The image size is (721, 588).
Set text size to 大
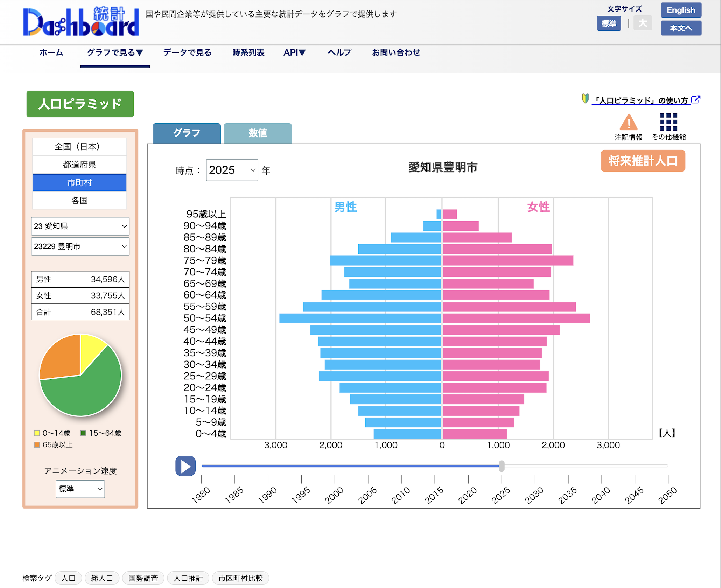[643, 23]
